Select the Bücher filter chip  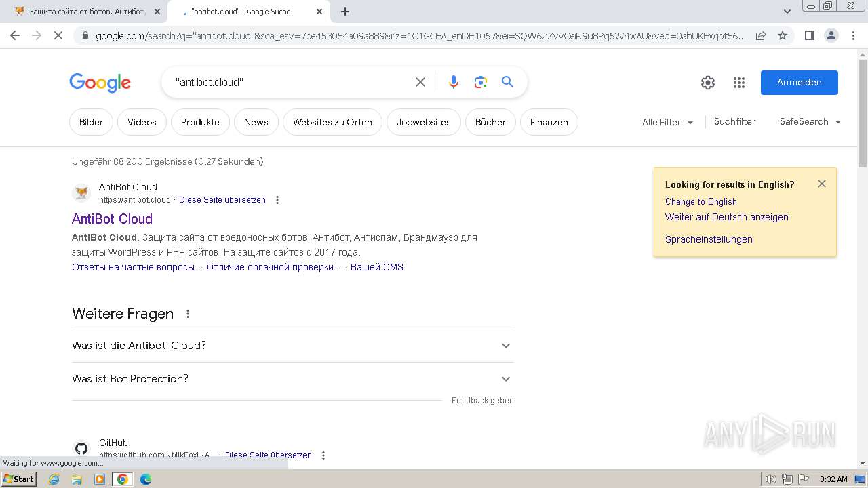pyautogui.click(x=491, y=122)
